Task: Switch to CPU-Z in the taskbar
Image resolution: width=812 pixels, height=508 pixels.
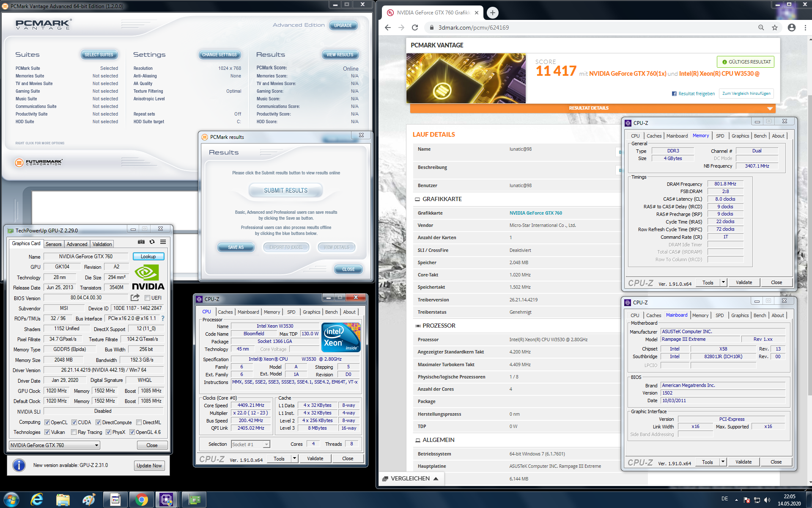Action: tap(166, 500)
